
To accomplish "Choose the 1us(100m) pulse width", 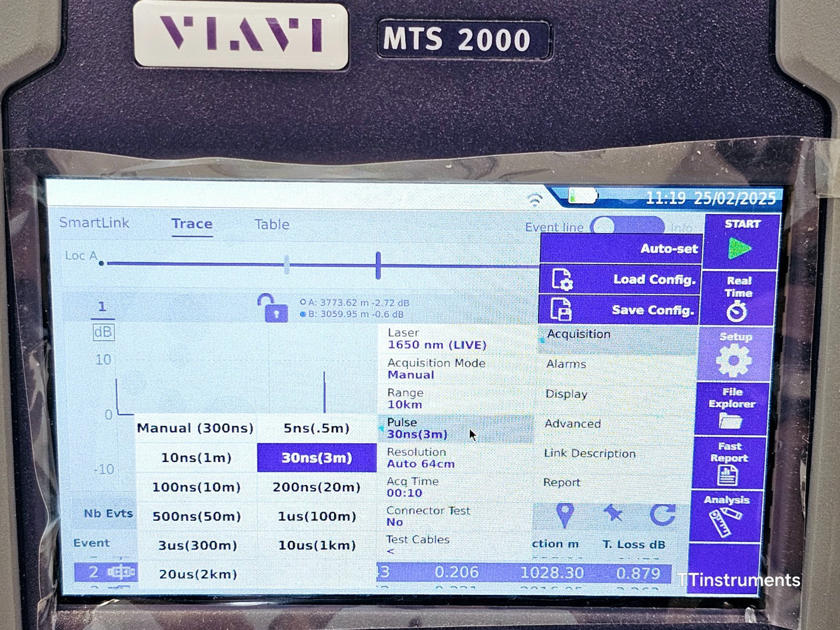I will pyautogui.click(x=317, y=517).
